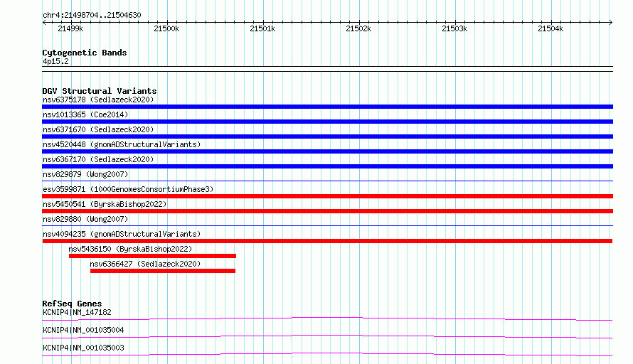Click the magenta line for KCNIP4|NM_001035004
This screenshot has width=633, height=364.
[x=327, y=336]
